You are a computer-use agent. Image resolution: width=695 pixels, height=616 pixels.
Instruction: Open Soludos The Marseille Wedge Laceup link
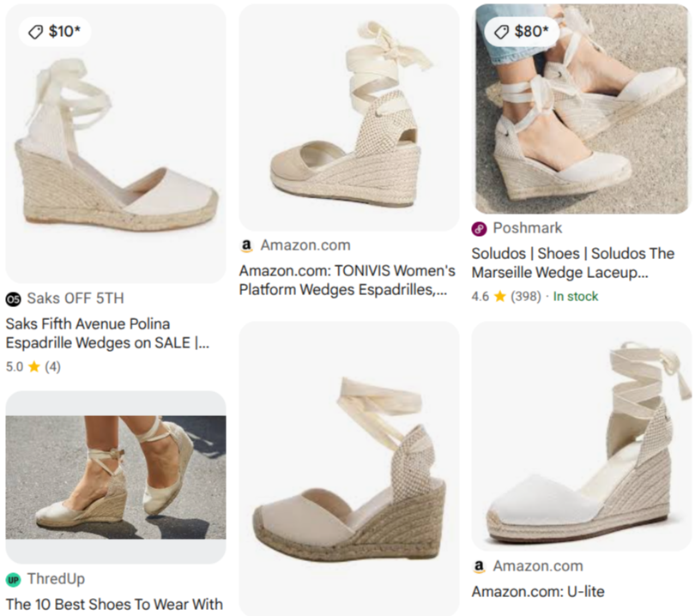pyautogui.click(x=572, y=263)
